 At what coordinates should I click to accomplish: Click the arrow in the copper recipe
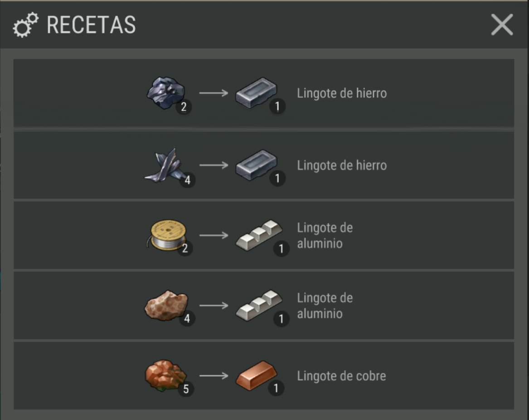(214, 376)
